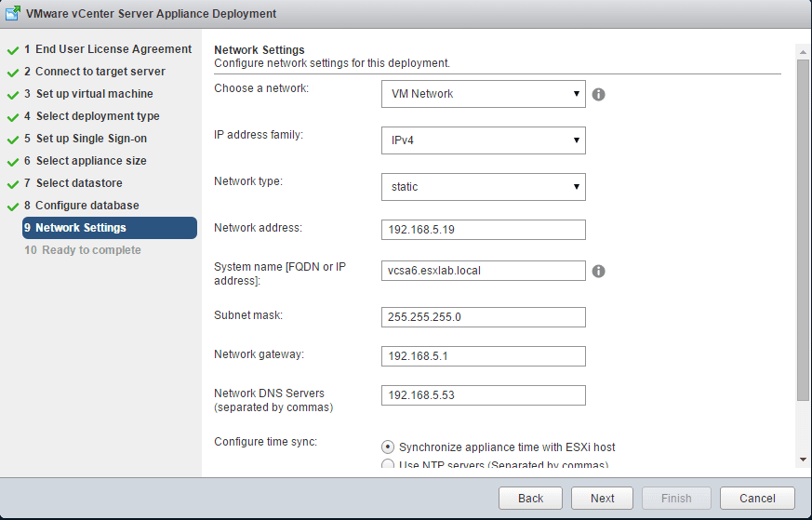Cancel the deployment wizard
The height and width of the screenshot is (520, 812).
tap(757, 498)
